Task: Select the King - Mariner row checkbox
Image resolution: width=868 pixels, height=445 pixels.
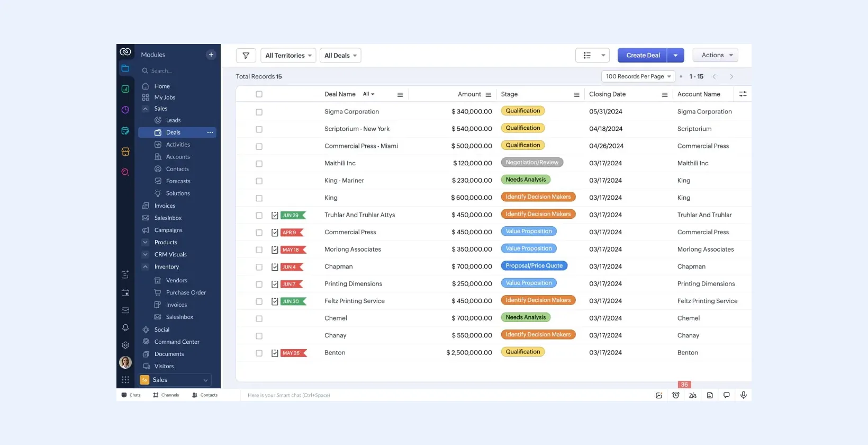Action: click(x=259, y=181)
